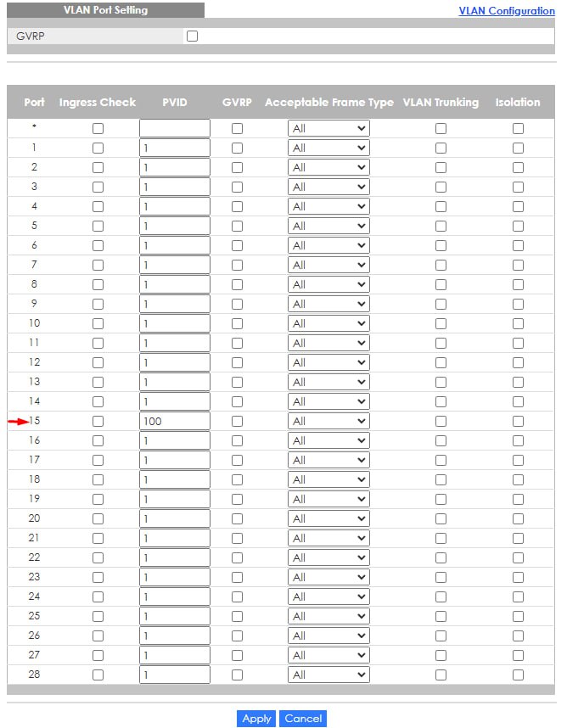The image size is (567, 728).
Task: Select the VLAN Port Setting tab header
Action: point(105,10)
